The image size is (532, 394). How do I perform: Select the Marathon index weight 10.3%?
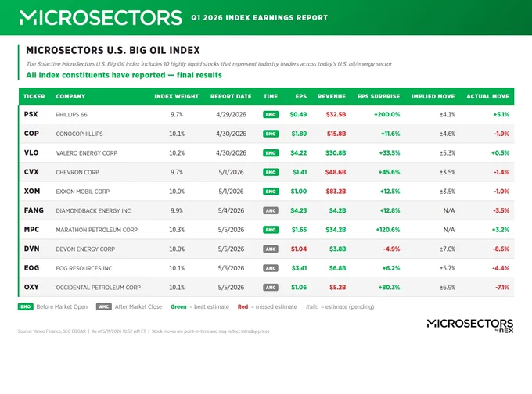pyautogui.click(x=177, y=230)
